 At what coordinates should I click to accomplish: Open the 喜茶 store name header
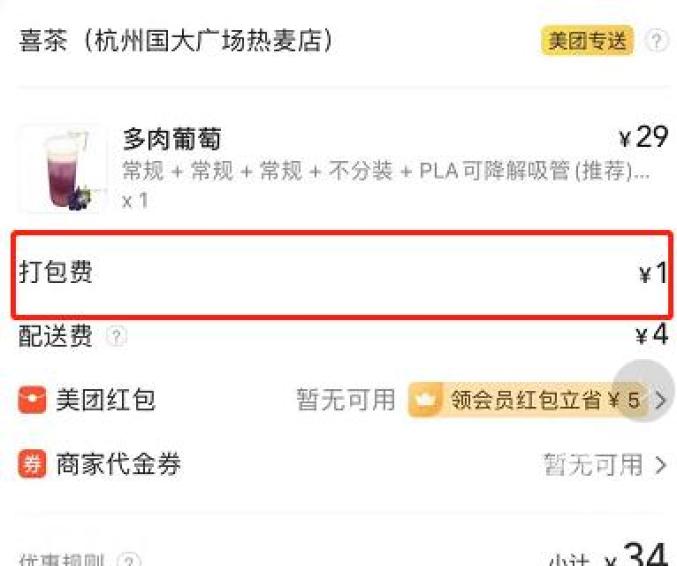pos(176,41)
